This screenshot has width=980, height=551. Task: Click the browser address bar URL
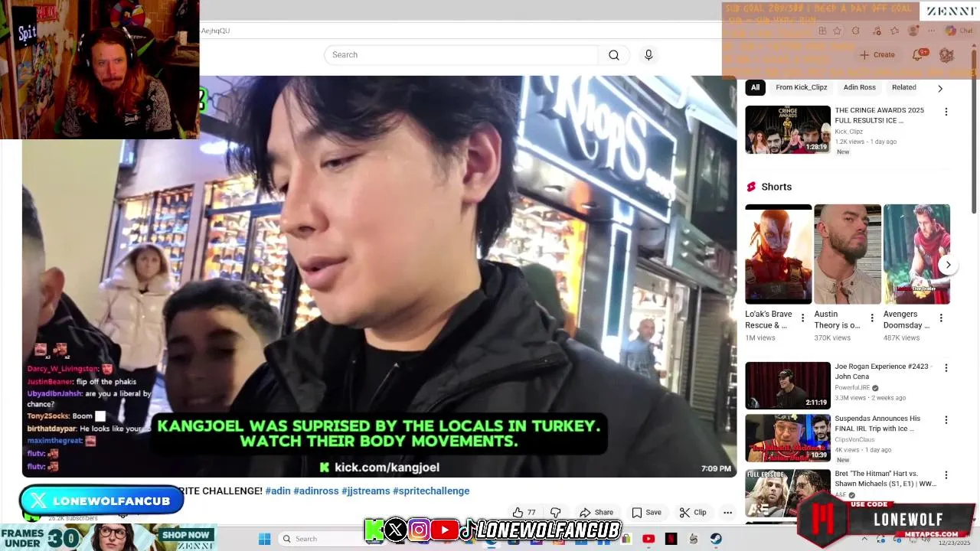pyautogui.click(x=215, y=31)
